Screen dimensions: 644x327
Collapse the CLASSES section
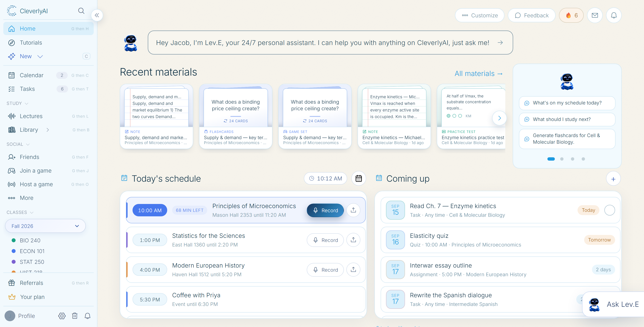[20, 212]
